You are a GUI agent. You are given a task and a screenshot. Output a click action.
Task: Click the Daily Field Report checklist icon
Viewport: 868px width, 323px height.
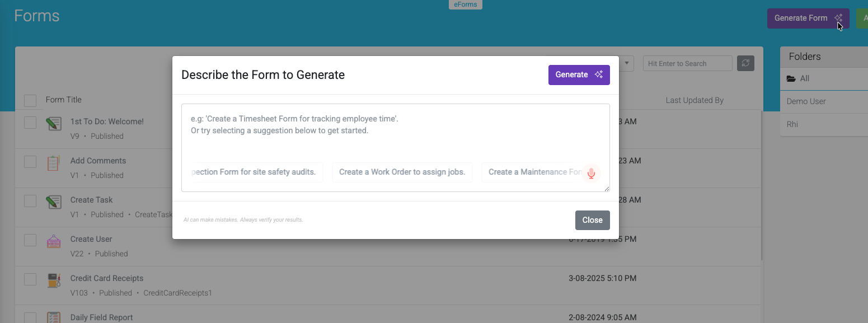tap(54, 318)
